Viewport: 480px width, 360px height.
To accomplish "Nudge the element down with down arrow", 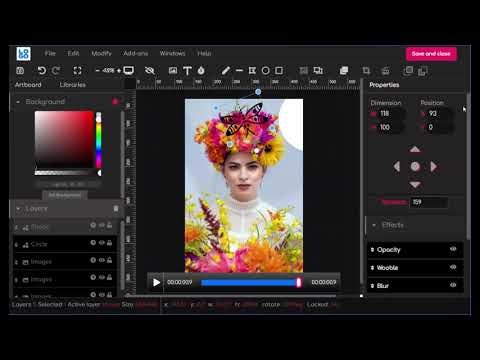I will click(x=415, y=184).
